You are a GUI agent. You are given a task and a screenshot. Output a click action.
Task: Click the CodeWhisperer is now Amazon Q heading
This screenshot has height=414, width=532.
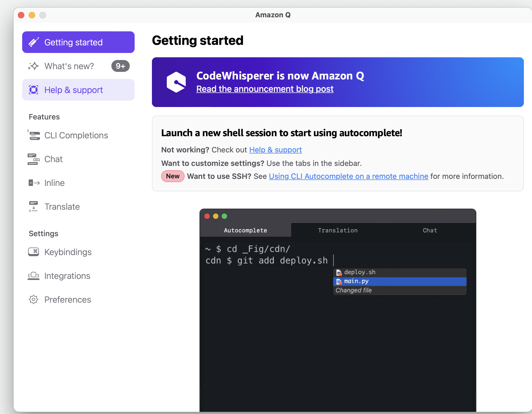280,76
